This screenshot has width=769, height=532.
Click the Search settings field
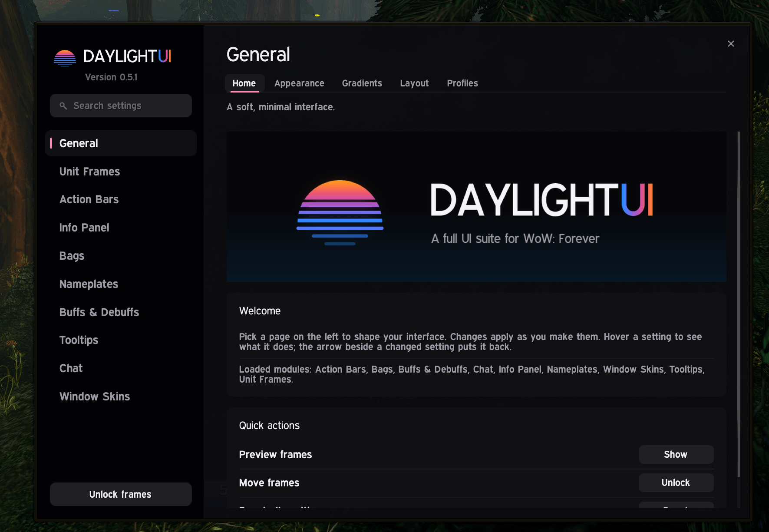click(121, 106)
